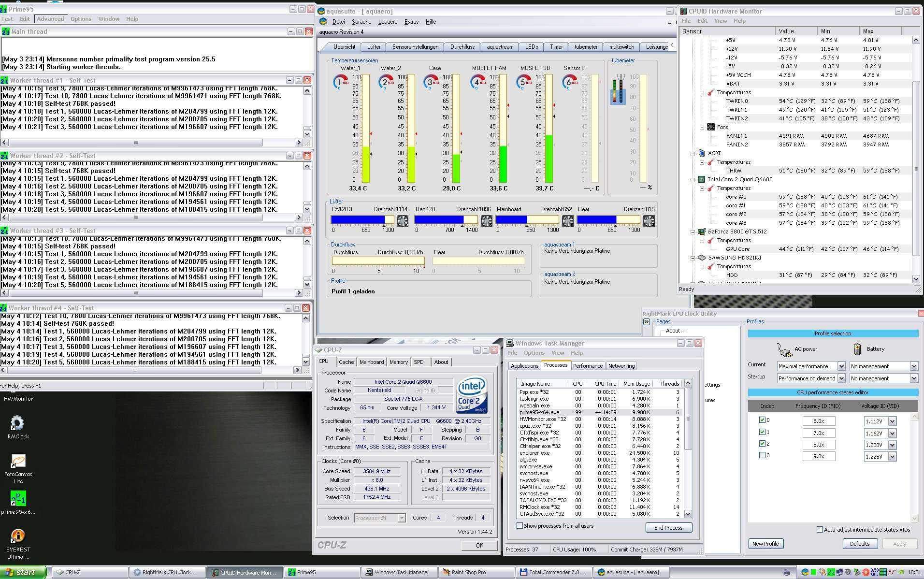Click the PA120.3 fan speed bar

click(x=362, y=220)
